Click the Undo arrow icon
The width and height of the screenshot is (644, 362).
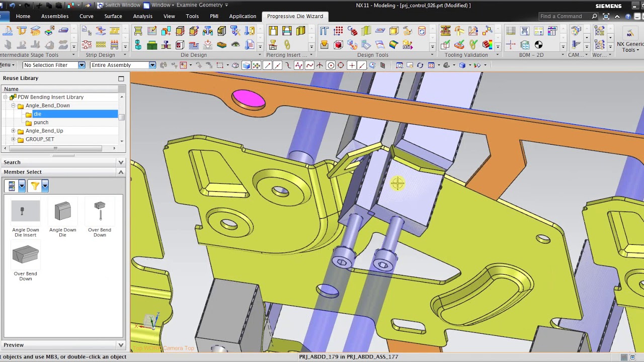click(12, 5)
